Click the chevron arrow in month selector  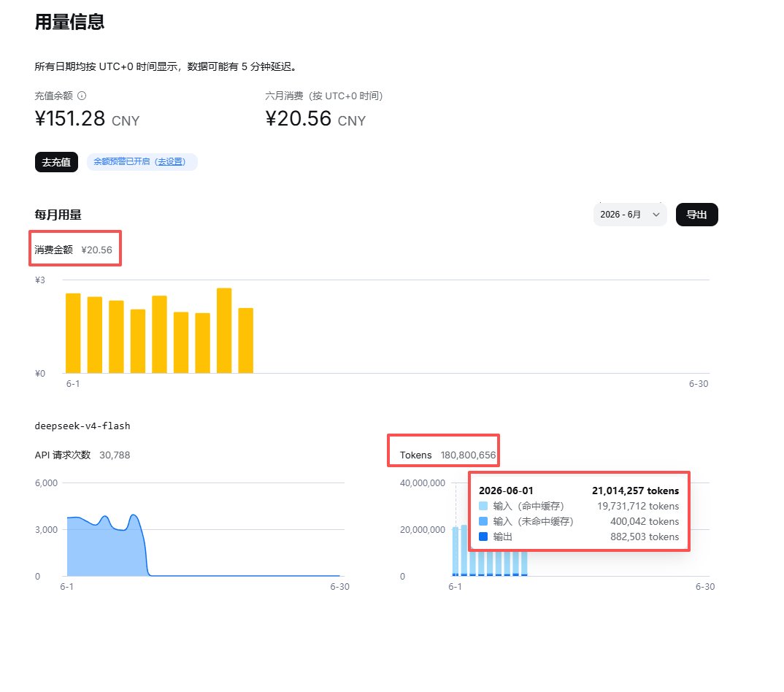656,215
